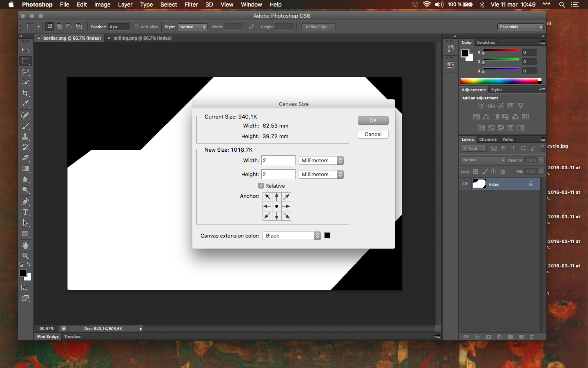Select the Zoom tool
Viewport: 588px width, 368px height.
pos(25,256)
